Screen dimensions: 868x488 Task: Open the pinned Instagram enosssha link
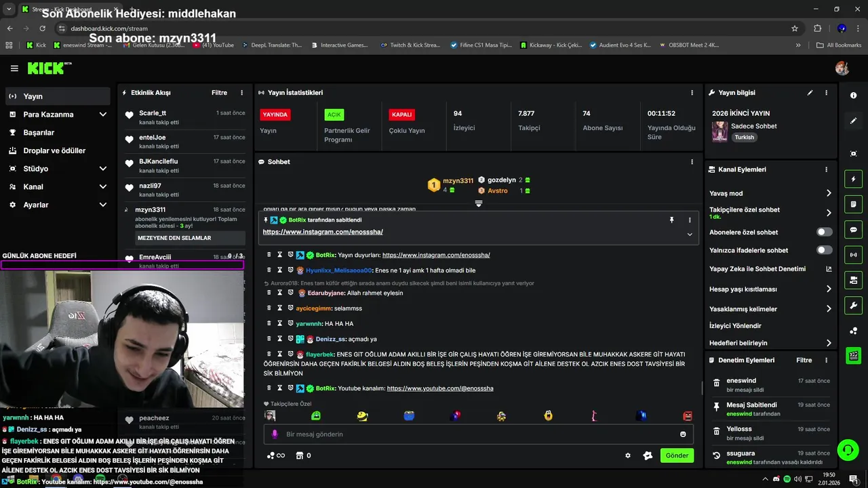323,232
